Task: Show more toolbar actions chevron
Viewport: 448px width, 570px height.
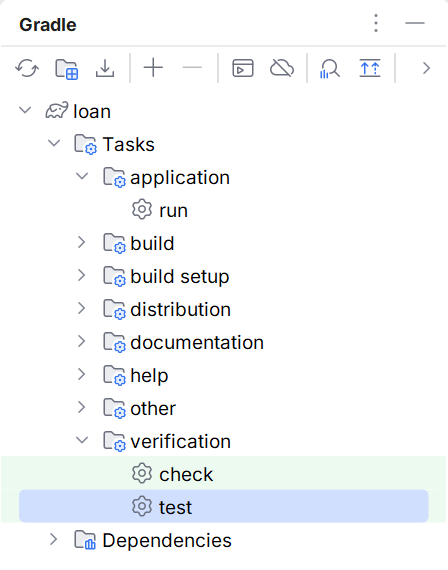Action: [x=427, y=68]
